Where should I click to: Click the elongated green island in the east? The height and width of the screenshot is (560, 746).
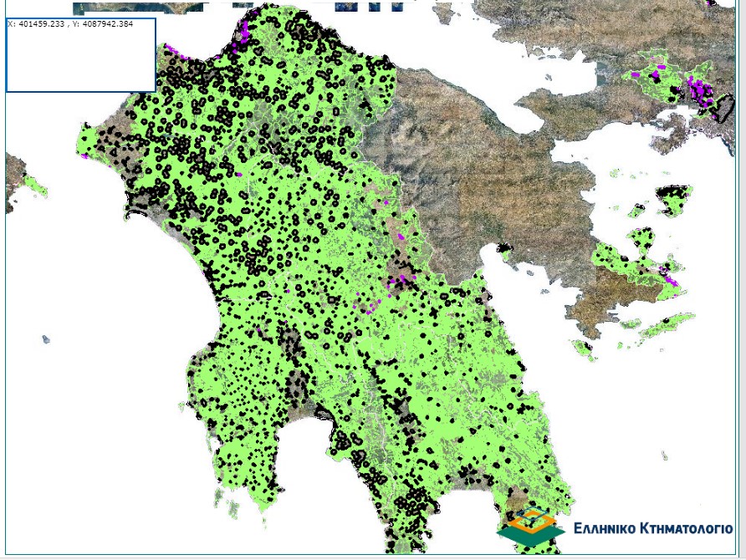pos(656,328)
